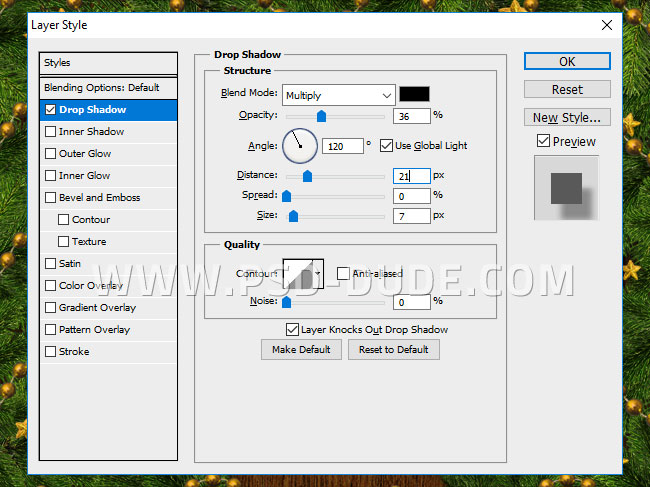This screenshot has width=650, height=487.
Task: Enable the Stroke checkbox
Action: pyautogui.click(x=51, y=351)
